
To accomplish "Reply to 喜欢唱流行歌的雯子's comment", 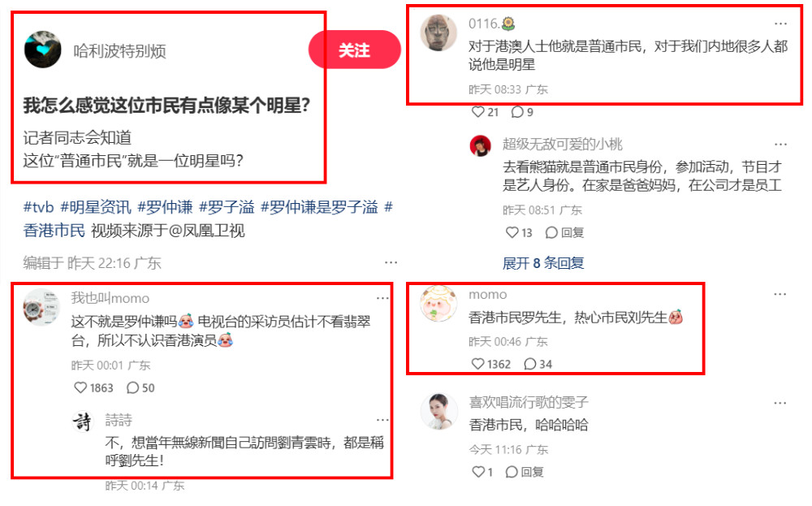I will pos(524,472).
